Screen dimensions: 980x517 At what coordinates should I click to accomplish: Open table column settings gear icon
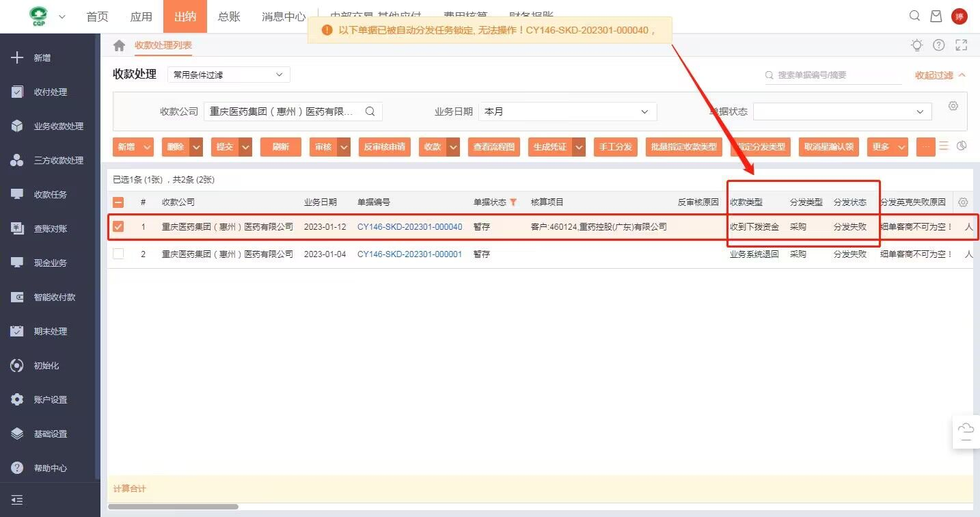pos(963,202)
